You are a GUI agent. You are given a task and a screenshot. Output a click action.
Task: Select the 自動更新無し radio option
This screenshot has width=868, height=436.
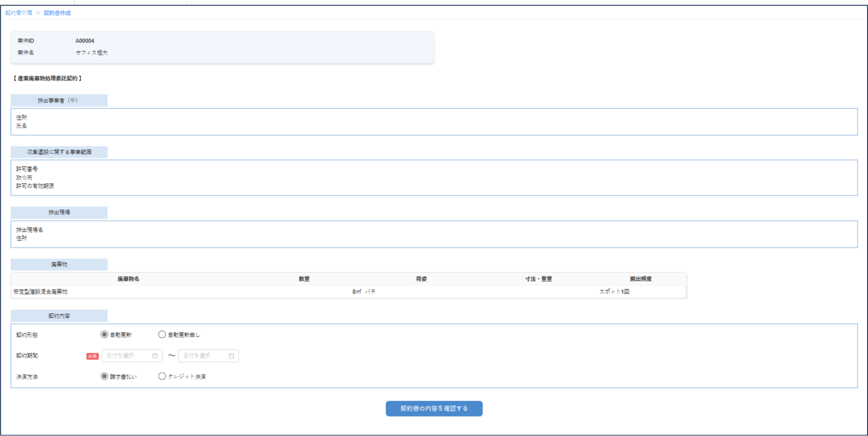pyautogui.click(x=162, y=334)
